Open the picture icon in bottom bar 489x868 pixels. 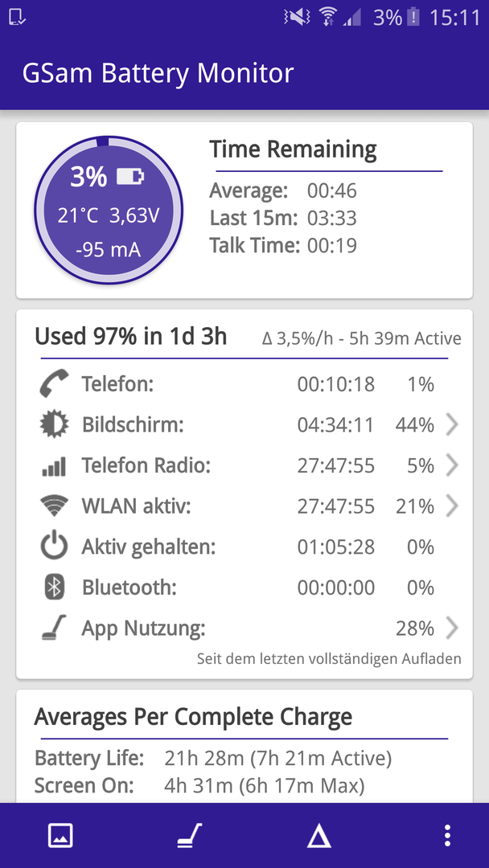point(60,835)
